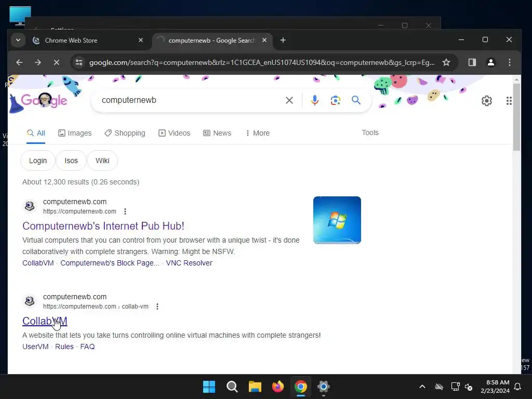
Task: Show hidden system tray icons
Action: (x=422, y=387)
